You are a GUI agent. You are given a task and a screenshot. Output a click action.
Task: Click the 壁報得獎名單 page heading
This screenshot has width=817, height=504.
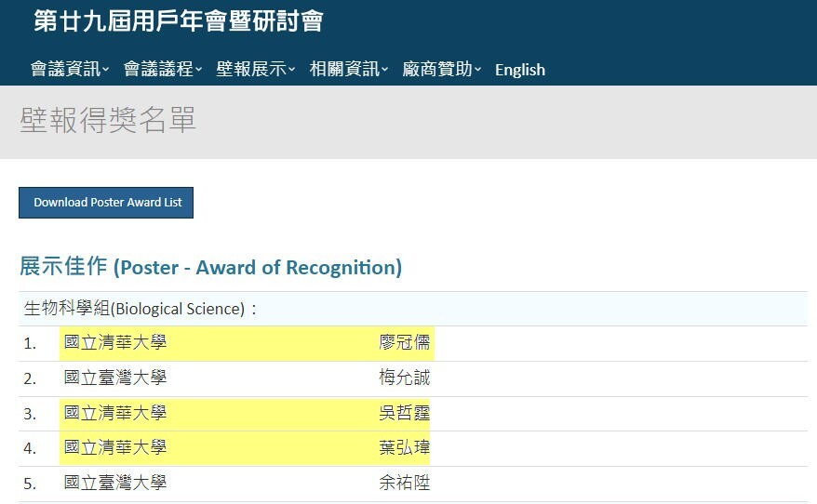tap(108, 122)
